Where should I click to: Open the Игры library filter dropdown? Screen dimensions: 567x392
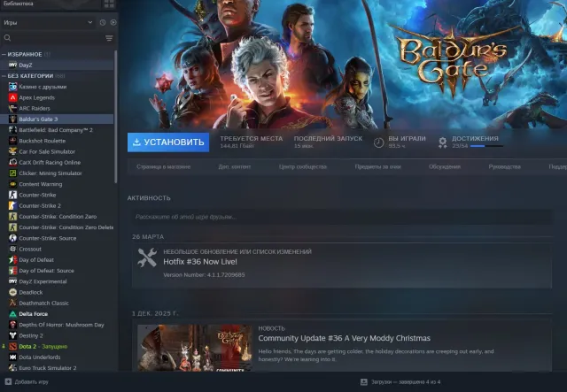tap(48, 22)
